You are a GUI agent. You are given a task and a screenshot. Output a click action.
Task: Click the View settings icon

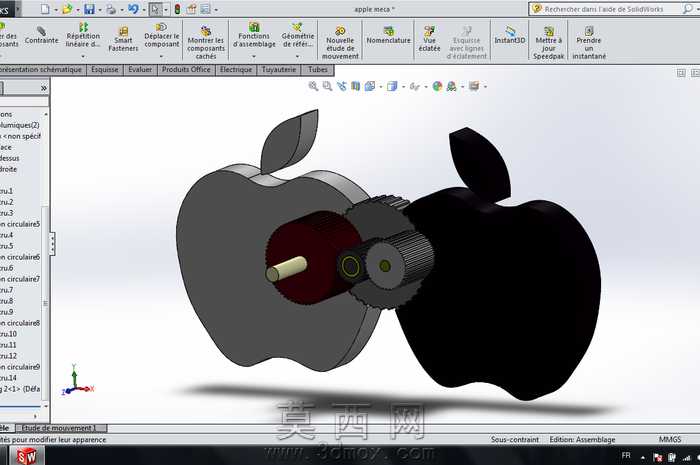[x=474, y=86]
